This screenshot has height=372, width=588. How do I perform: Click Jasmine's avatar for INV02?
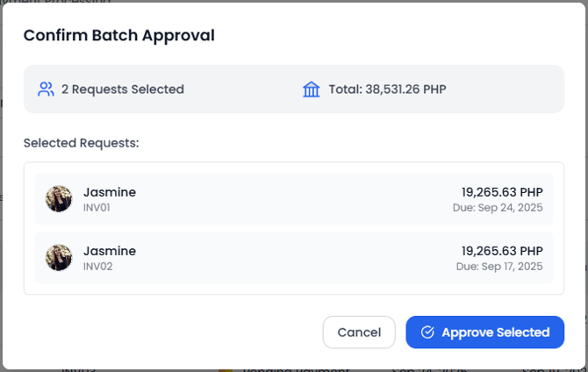click(59, 257)
